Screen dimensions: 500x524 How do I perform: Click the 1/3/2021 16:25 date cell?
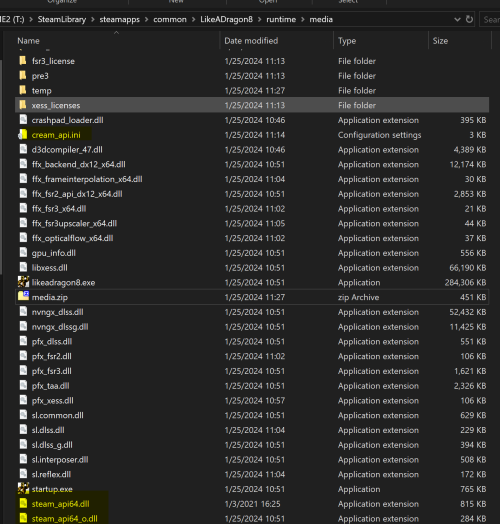pos(252,504)
